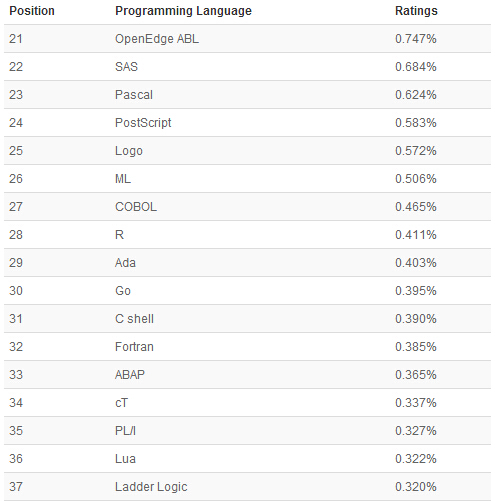This screenshot has height=501, width=495.
Task: Click the R language name
Action: (x=119, y=235)
